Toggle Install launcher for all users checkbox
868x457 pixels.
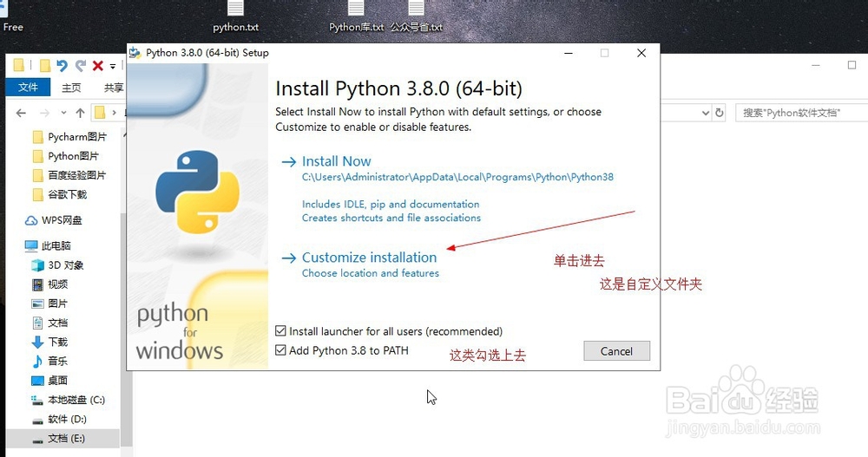tap(280, 331)
